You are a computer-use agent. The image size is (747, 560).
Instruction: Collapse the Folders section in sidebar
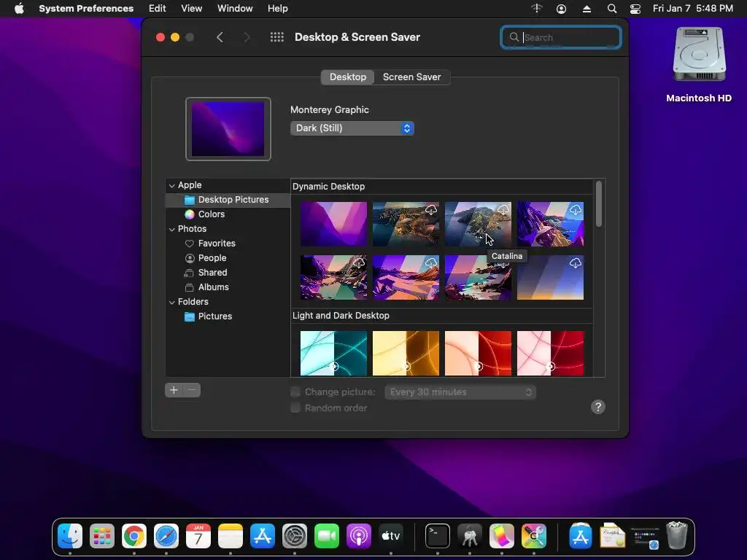(172, 302)
